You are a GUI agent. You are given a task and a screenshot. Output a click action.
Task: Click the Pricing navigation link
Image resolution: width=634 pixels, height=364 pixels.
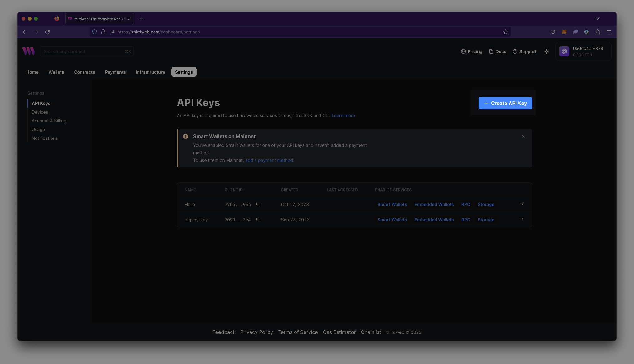tap(472, 51)
